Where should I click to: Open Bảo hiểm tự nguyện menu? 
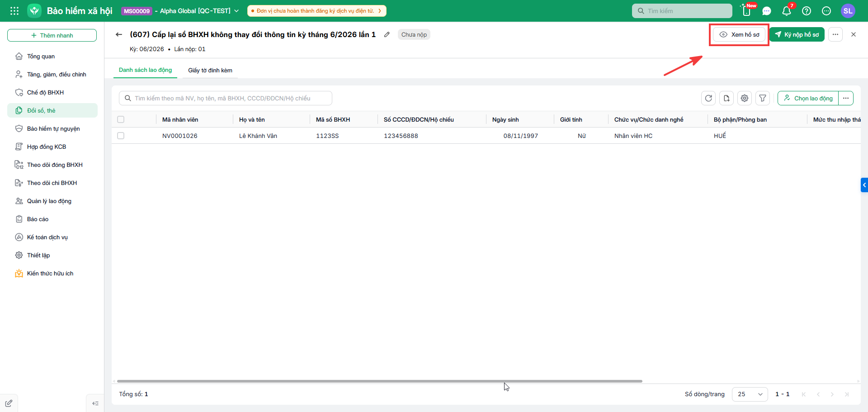(52, 128)
